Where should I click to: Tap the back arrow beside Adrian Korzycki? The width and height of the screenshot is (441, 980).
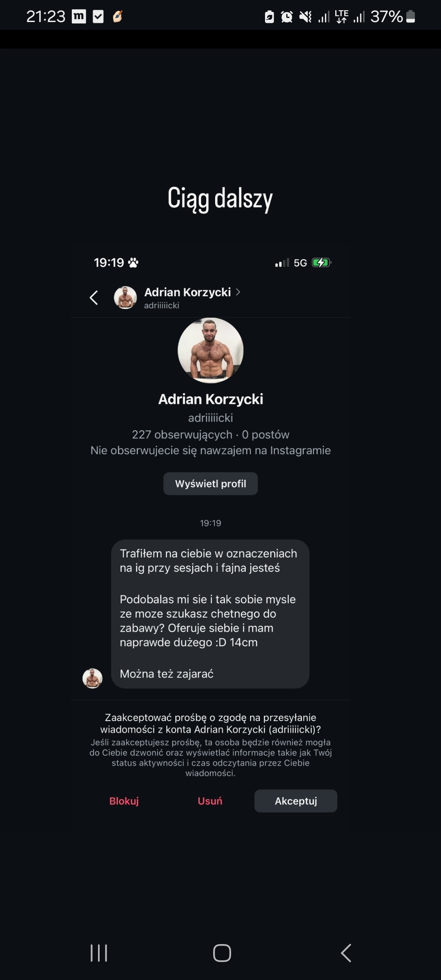94,298
